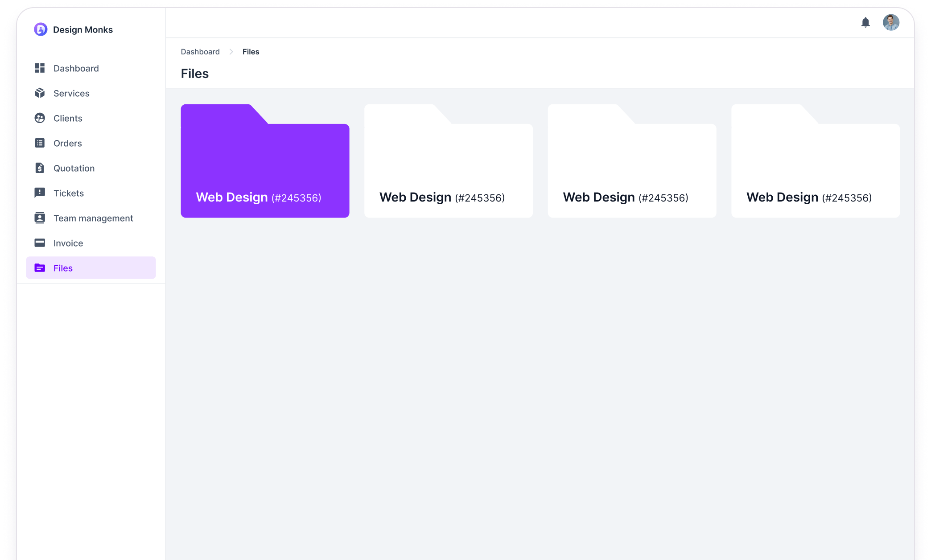Click the breadcrumb chevron separator
This screenshot has width=931, height=560.
[x=231, y=52]
